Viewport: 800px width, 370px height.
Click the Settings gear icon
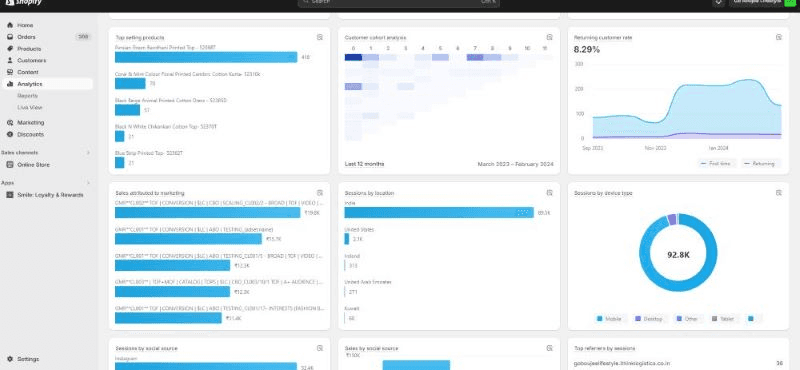click(10, 359)
